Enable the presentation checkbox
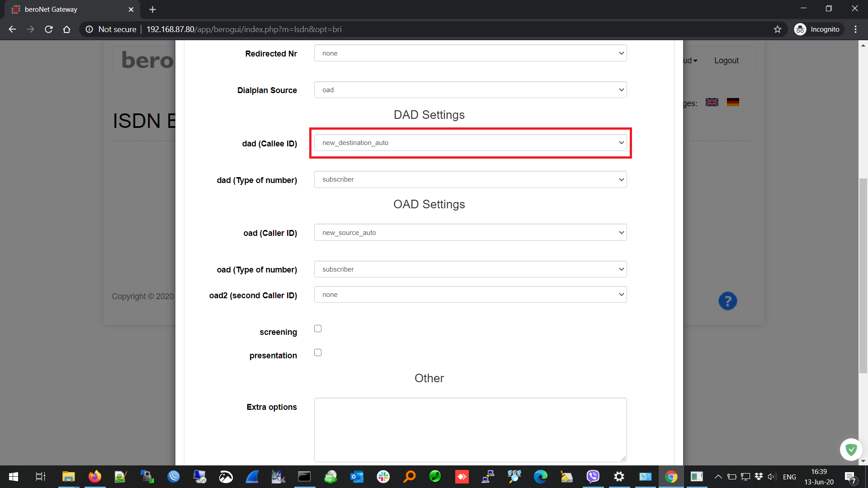The width and height of the screenshot is (868, 488). tap(318, 352)
